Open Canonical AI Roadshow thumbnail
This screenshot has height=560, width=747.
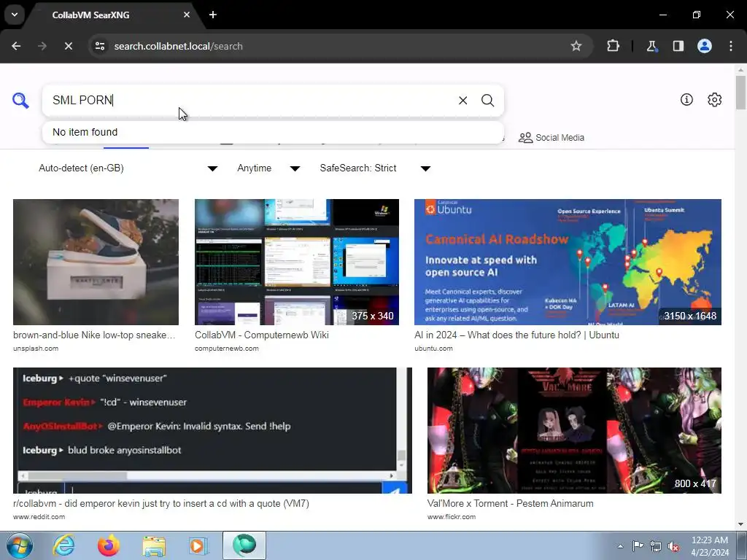568,262
